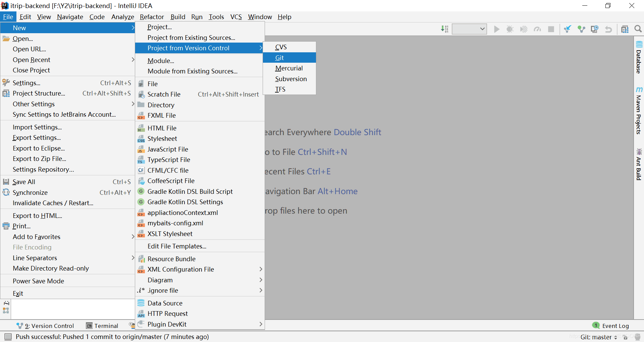Click the Run (play) toolbar icon
This screenshot has width=644, height=342.
tap(496, 29)
